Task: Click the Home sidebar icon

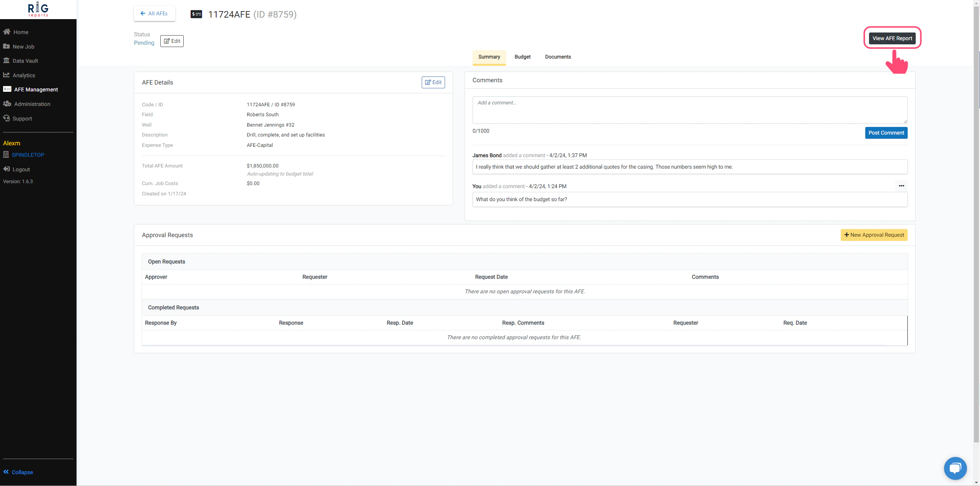Action: point(7,32)
